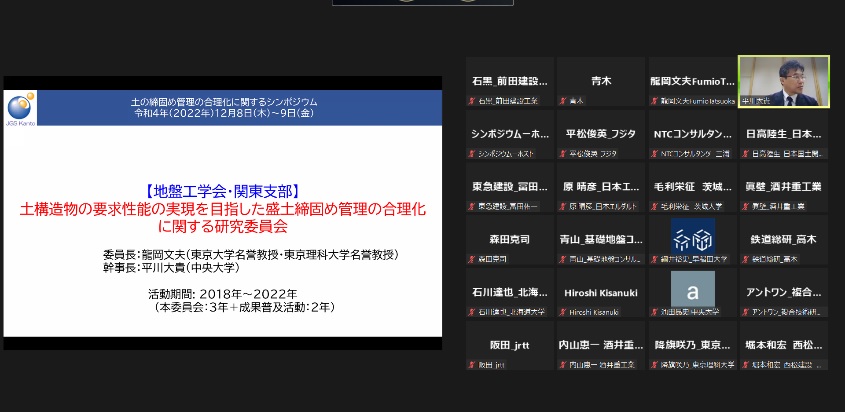The height and width of the screenshot is (412, 845).
Task: Select the 堀本和宏 participant tile
Action: click(783, 347)
